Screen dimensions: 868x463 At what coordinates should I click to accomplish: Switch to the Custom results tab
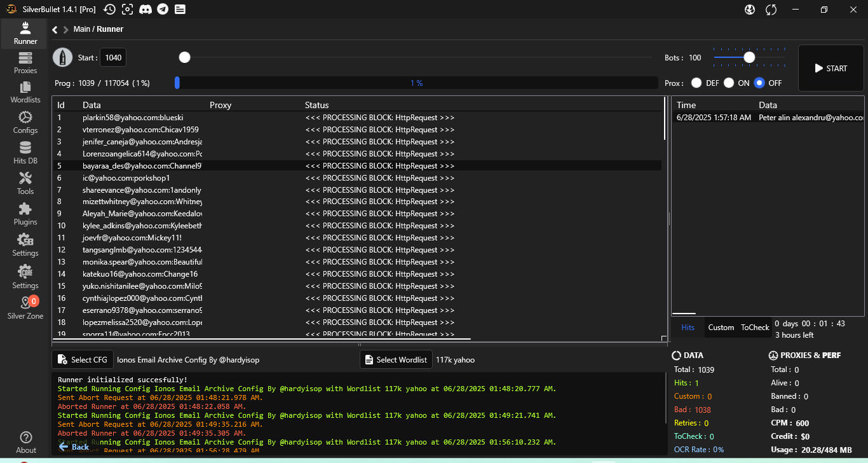(721, 328)
